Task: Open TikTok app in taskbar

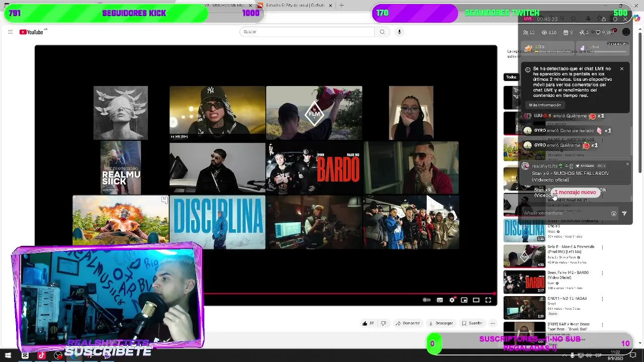Action: pos(41,355)
